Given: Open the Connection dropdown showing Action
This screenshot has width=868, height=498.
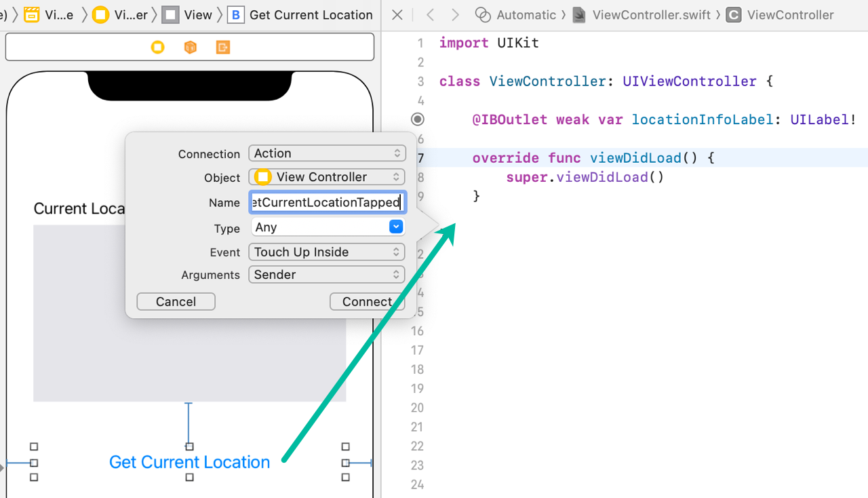Looking at the screenshot, I should pyautogui.click(x=327, y=153).
